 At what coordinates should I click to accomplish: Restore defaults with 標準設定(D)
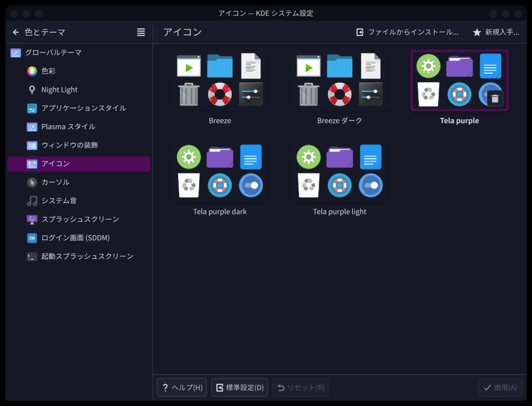(x=240, y=387)
